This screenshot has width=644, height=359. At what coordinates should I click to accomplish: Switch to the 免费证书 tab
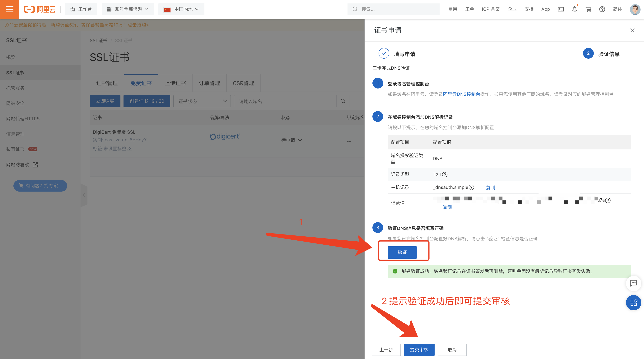tap(141, 83)
